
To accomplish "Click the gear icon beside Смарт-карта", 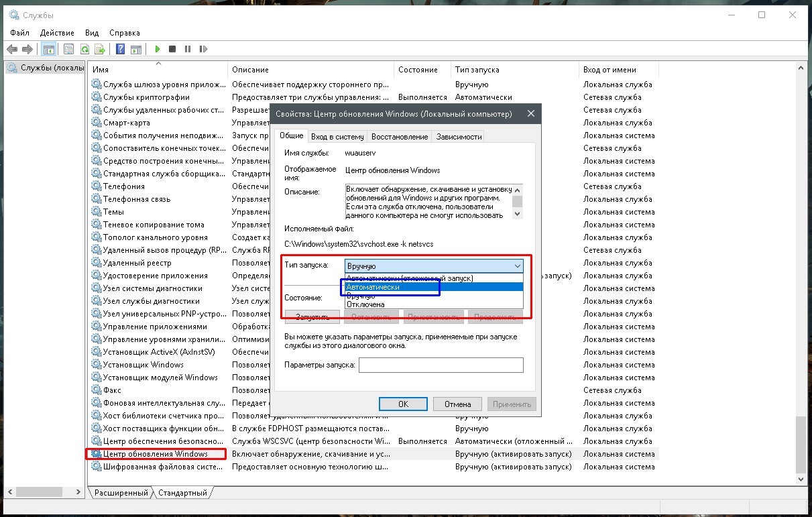I will coord(97,123).
